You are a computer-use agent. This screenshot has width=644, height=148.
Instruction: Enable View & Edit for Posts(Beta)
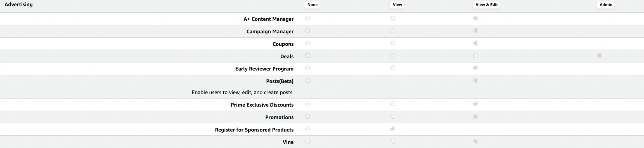click(x=476, y=81)
